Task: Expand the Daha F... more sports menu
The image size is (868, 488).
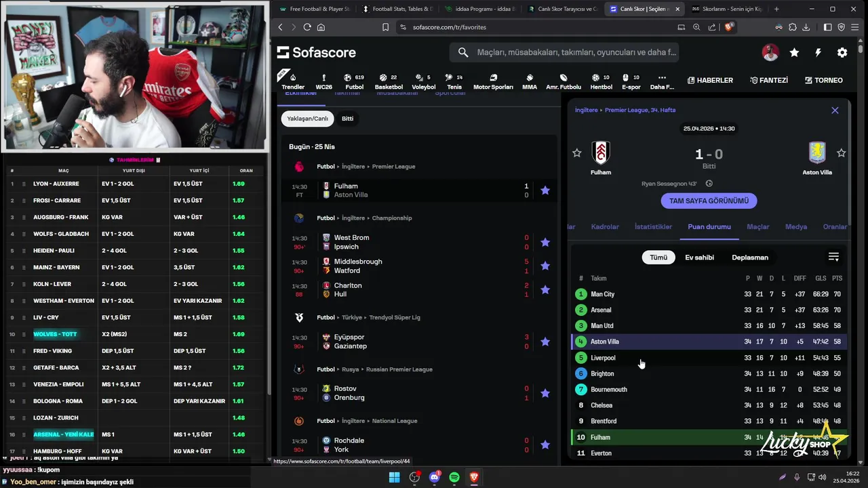Action: click(662, 81)
